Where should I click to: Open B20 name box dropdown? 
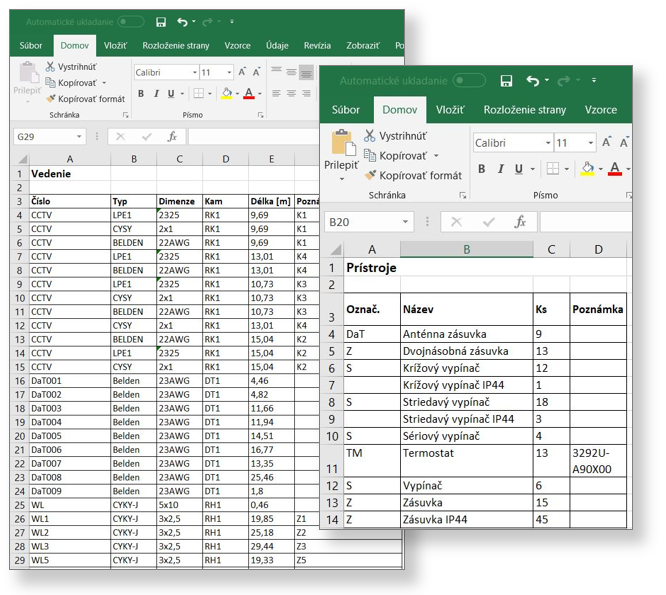(x=405, y=222)
